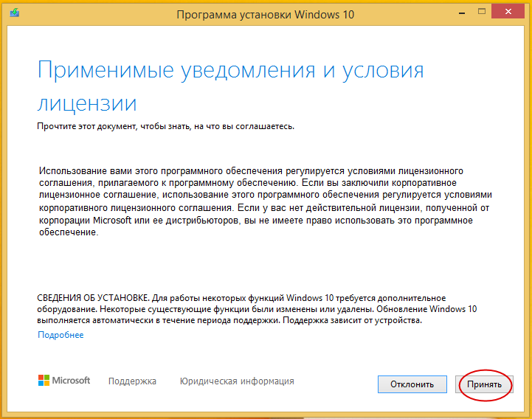Click the СВЕДЕНИЯ ОБ УСТАНОВКЕ paragraph
Image resolution: width=532 pixels, height=419 pixels.
tap(257, 309)
